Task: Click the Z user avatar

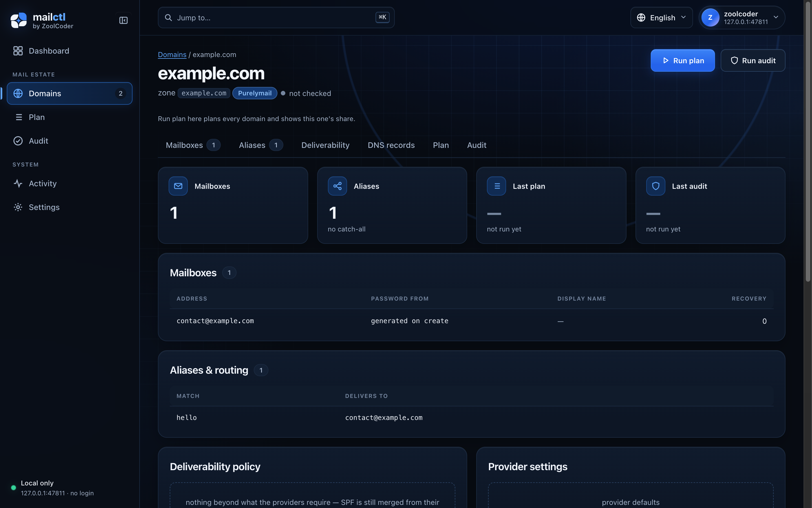Action: click(710, 17)
